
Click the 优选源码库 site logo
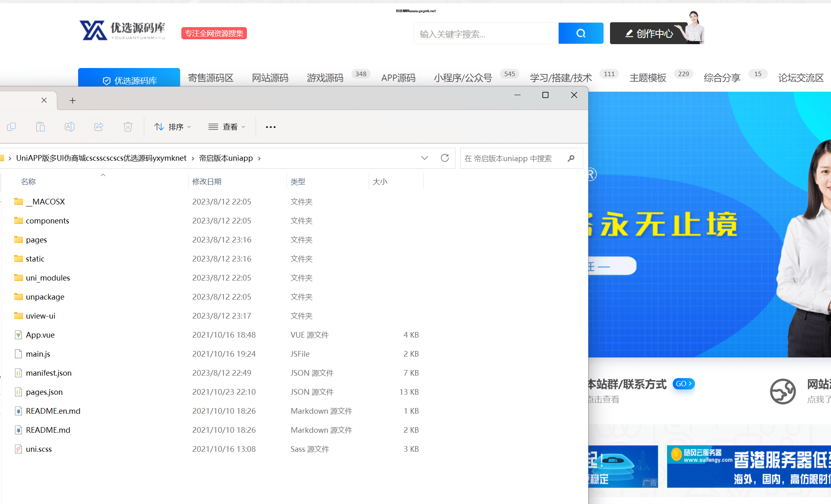pyautogui.click(x=123, y=30)
